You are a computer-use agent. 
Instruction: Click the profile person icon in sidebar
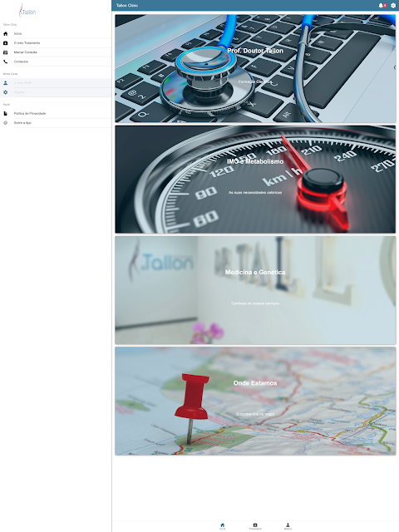coord(6,83)
